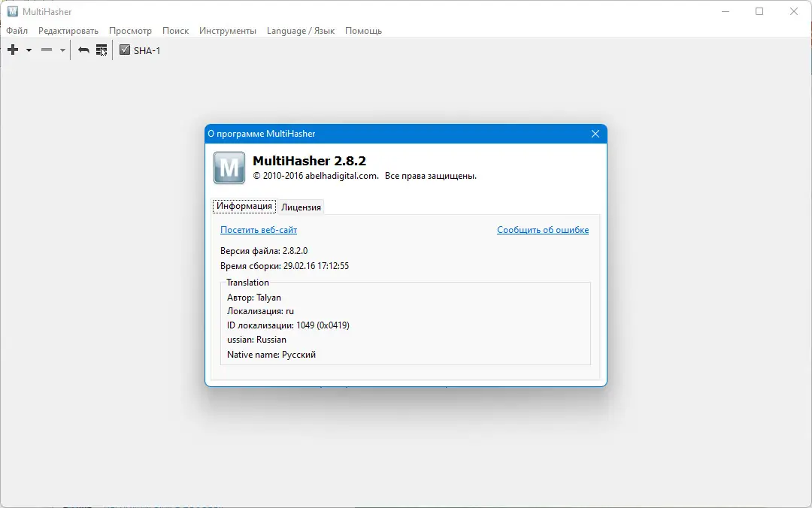Minimize the MultiHasher main window

pos(726,11)
